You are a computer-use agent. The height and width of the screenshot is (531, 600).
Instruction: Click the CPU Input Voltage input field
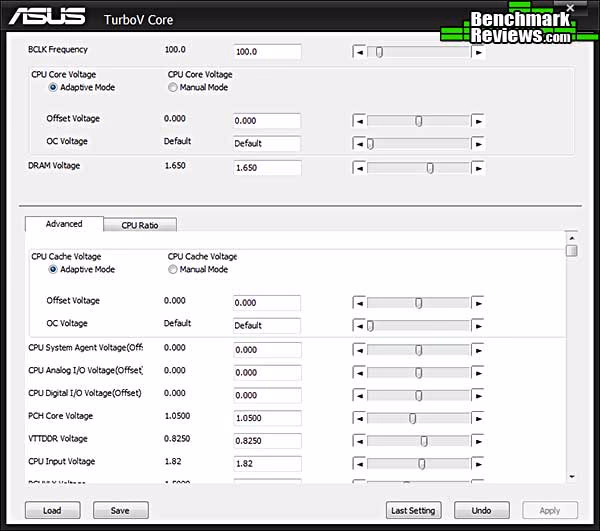tap(267, 464)
